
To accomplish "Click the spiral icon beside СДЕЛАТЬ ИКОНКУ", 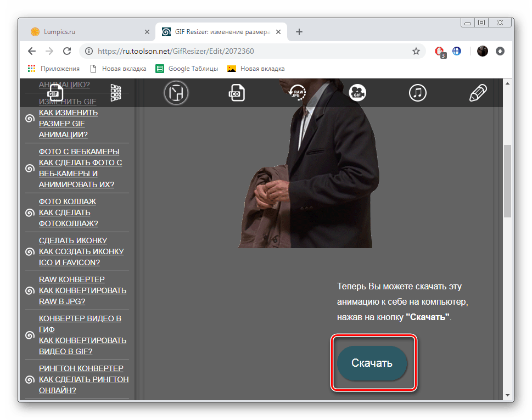I will (x=30, y=252).
